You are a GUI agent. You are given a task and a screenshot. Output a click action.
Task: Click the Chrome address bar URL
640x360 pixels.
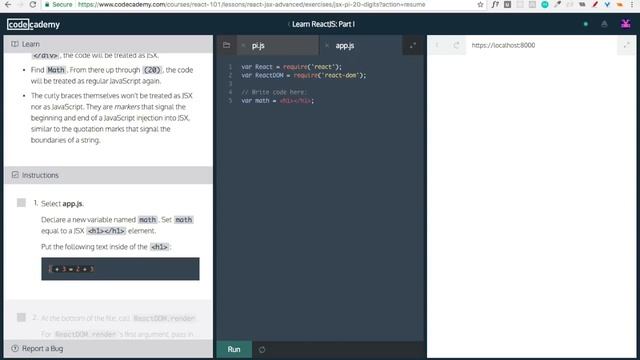click(x=251, y=4)
